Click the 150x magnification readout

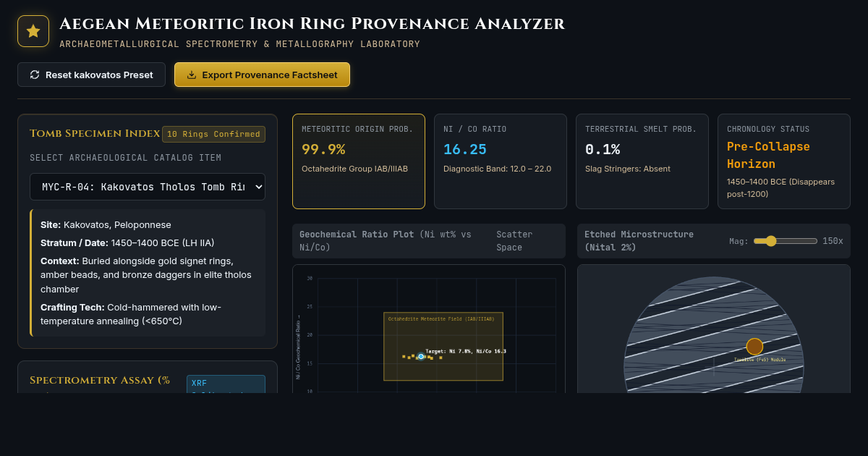(833, 241)
